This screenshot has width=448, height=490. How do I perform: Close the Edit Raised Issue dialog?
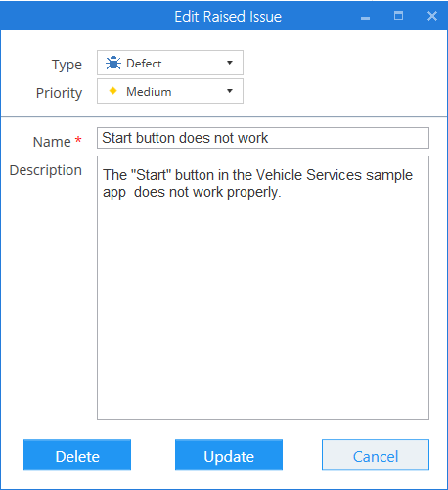click(432, 16)
